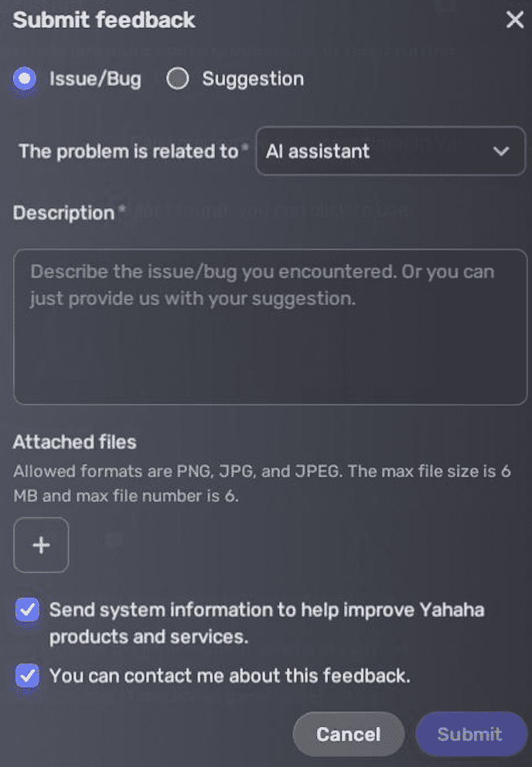The image size is (532, 767).
Task: Click the problem is related to label
Action: click(x=128, y=151)
